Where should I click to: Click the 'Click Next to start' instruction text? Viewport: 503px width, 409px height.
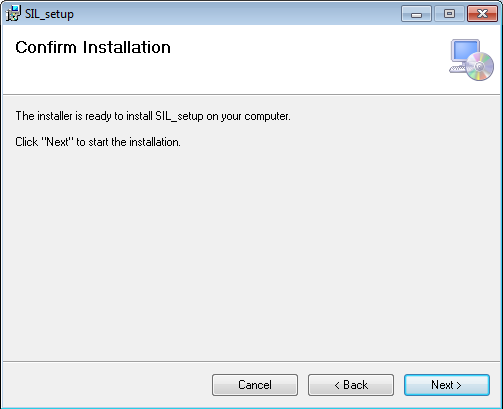pyautogui.click(x=98, y=142)
